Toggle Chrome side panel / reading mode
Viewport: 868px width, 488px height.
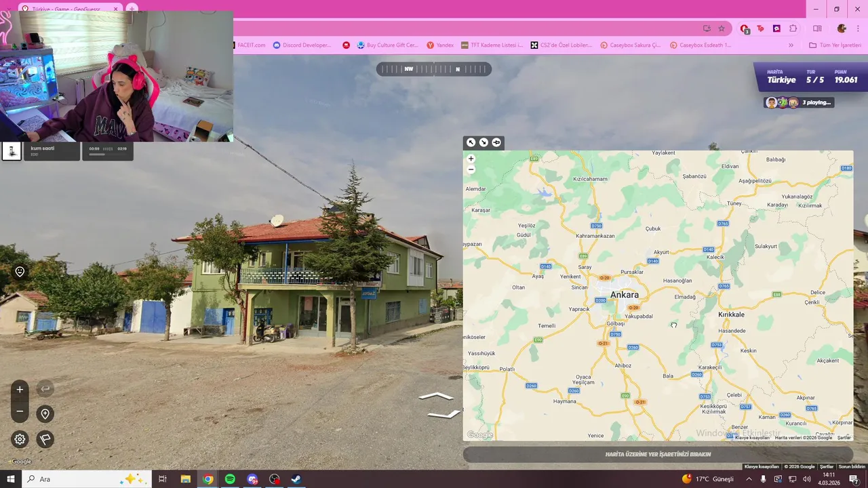(x=817, y=28)
